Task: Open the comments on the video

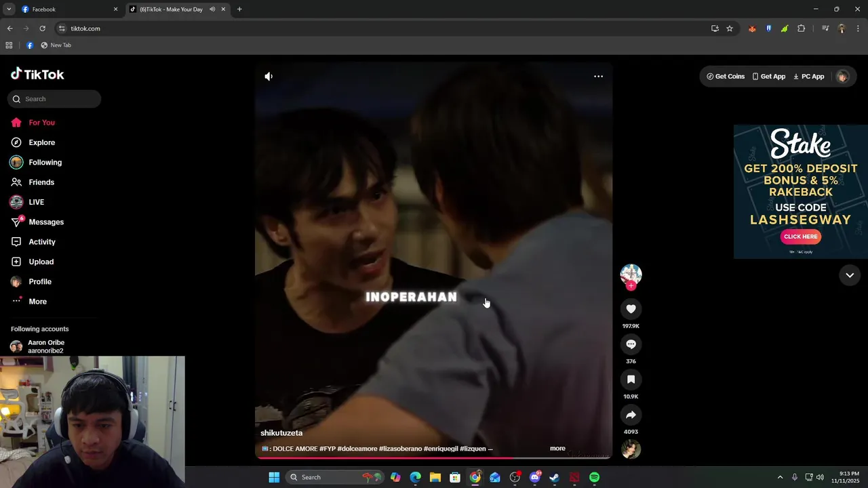Action: point(631,344)
